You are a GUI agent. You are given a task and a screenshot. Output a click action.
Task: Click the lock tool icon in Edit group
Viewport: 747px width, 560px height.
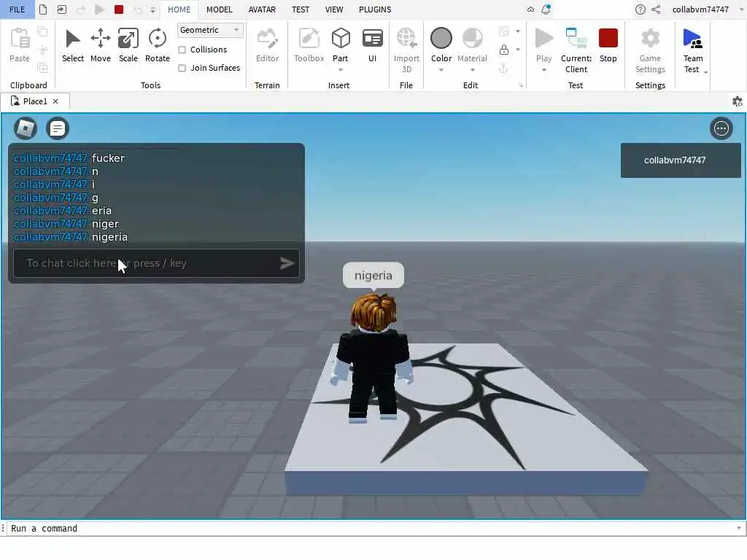click(x=503, y=50)
